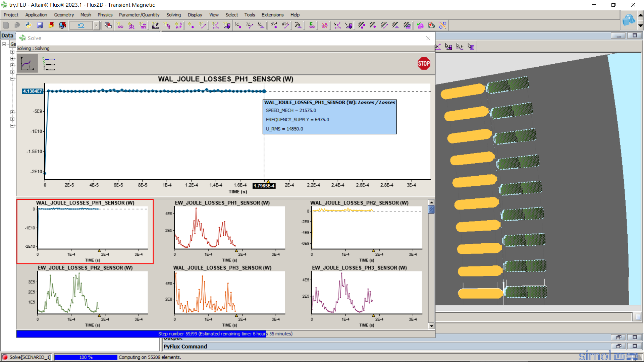The height and width of the screenshot is (362, 644).
Task: Click the undo arrow button
Action: 81,25
